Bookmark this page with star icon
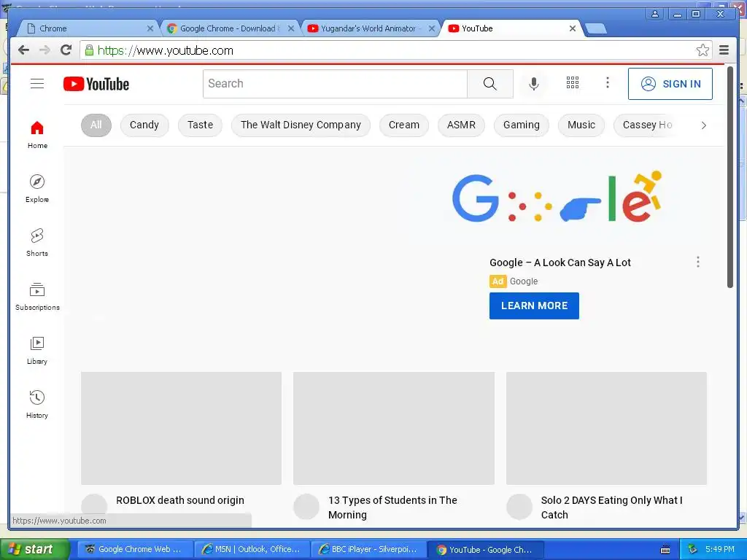This screenshot has height=560, width=747. (703, 50)
